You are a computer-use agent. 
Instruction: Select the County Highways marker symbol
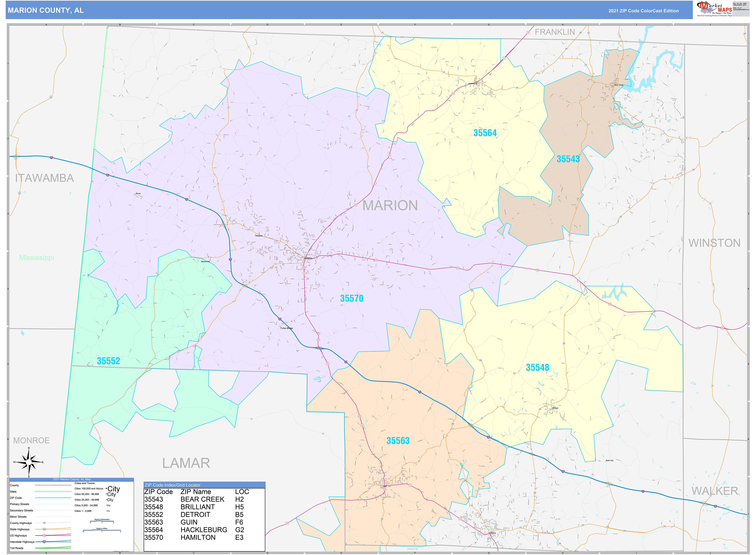[44, 523]
